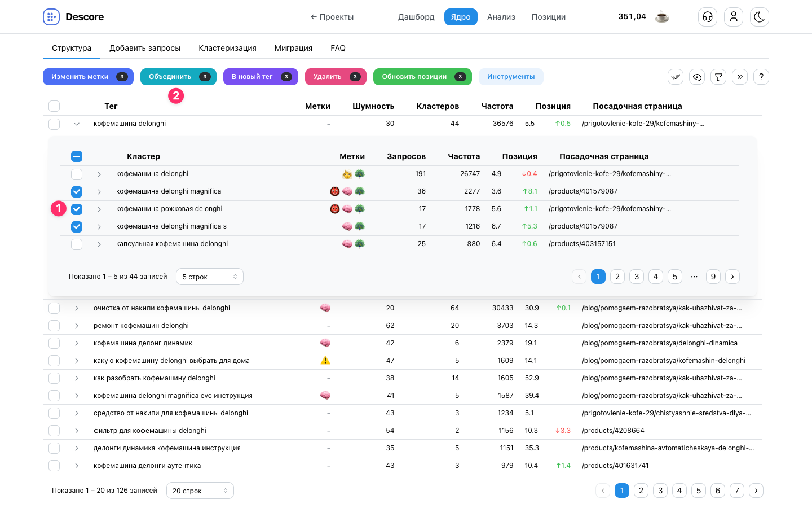Check 'ремонт кофемашин delonghi' tag checkbox

54,326
